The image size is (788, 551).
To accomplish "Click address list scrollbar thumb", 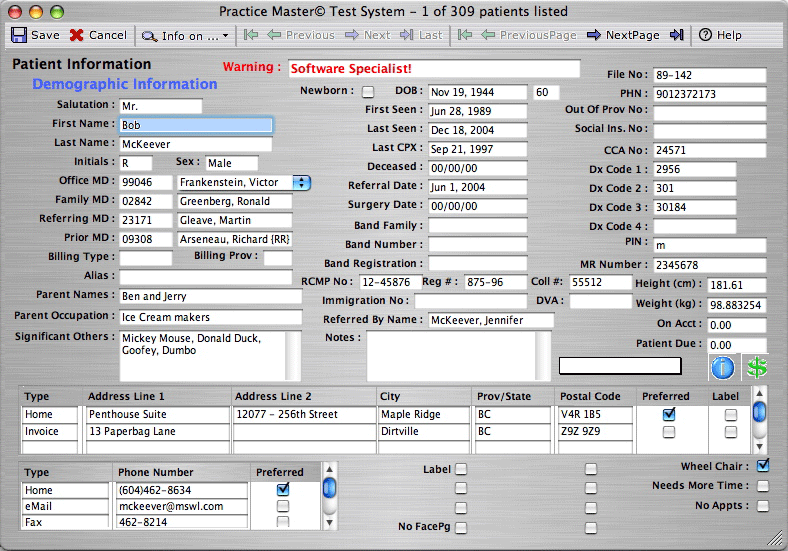I will pyautogui.click(x=759, y=413).
